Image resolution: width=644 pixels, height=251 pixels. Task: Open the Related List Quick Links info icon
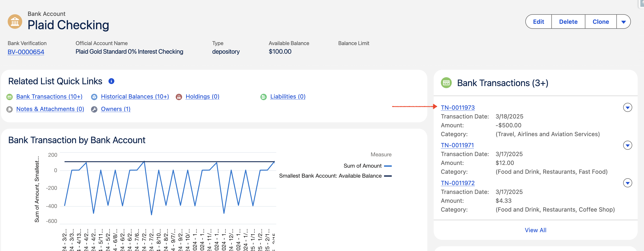coord(111,81)
